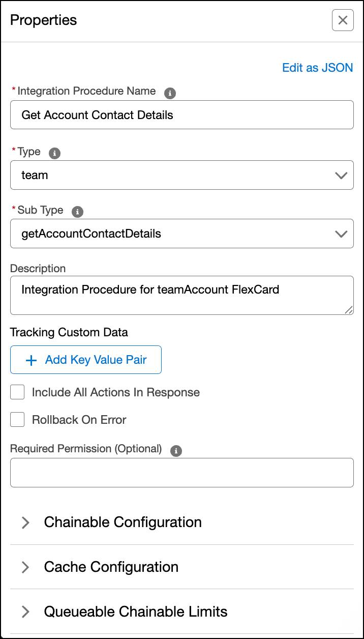The image size is (364, 639).
Task: Click info icon beside Required Permission
Action: coord(176,451)
